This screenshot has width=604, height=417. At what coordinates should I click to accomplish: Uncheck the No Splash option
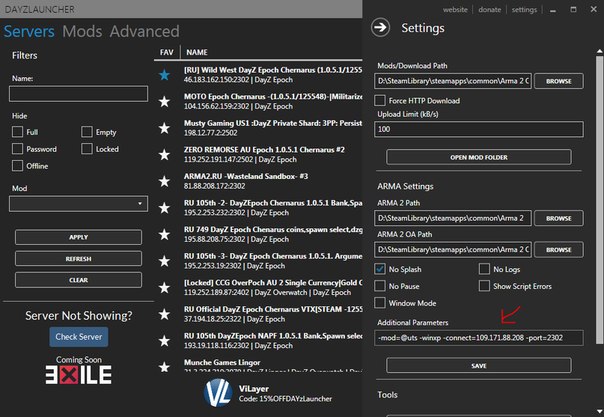click(x=380, y=269)
